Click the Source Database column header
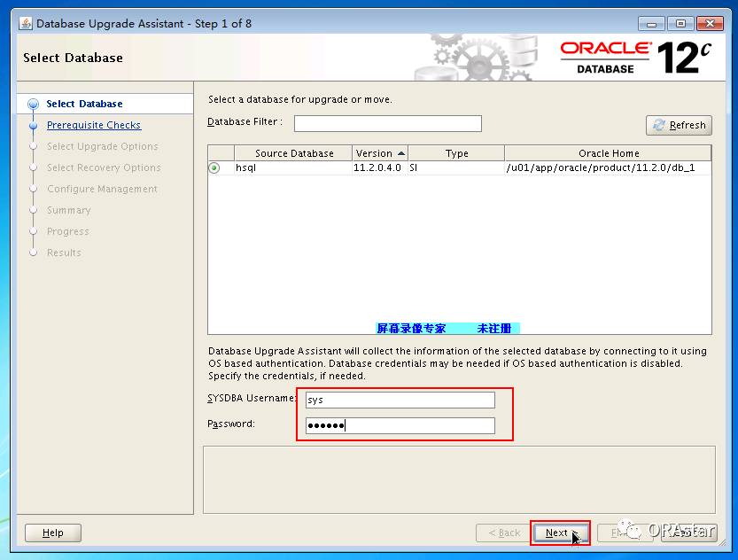The height and width of the screenshot is (560, 738). coord(293,153)
